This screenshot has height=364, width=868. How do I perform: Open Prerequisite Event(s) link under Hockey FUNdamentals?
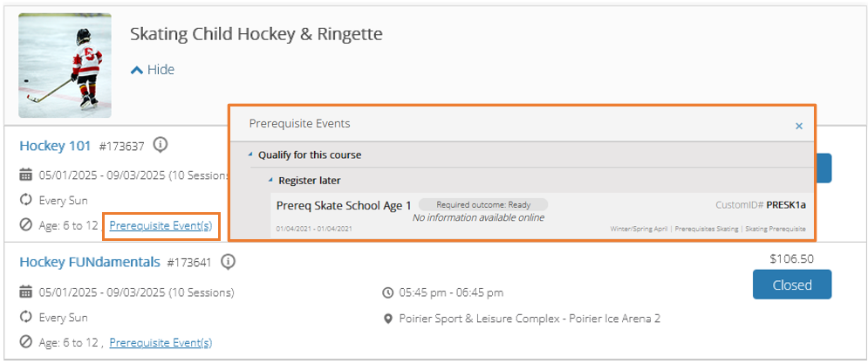click(x=161, y=343)
